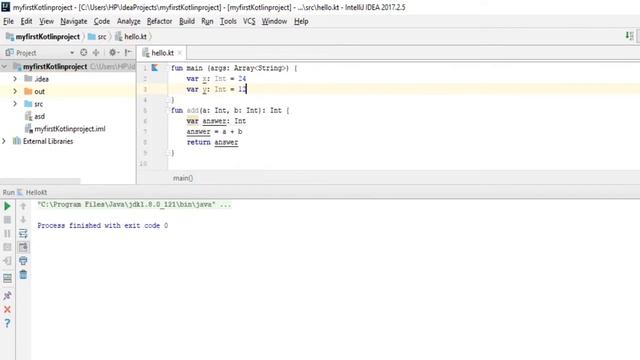Open the Edit menu

[27, 21]
